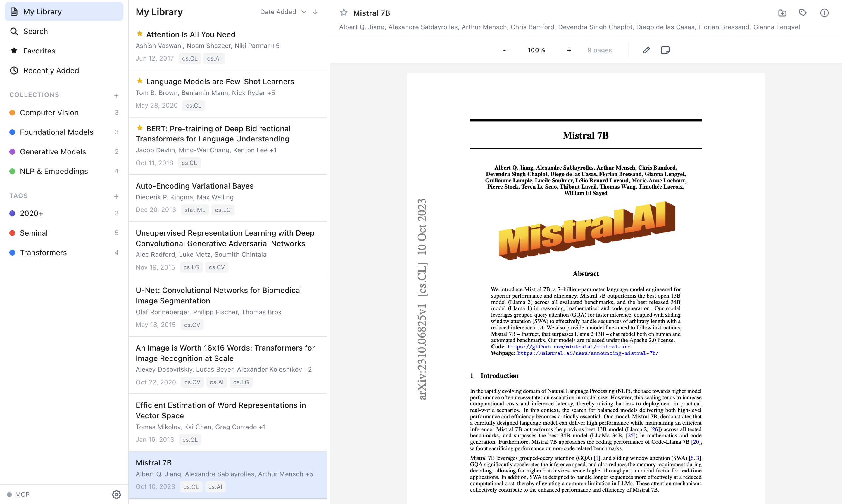This screenshot has width=842, height=504.
Task: Open the tag assignment icon for Mistral 7B
Action: [x=803, y=13]
